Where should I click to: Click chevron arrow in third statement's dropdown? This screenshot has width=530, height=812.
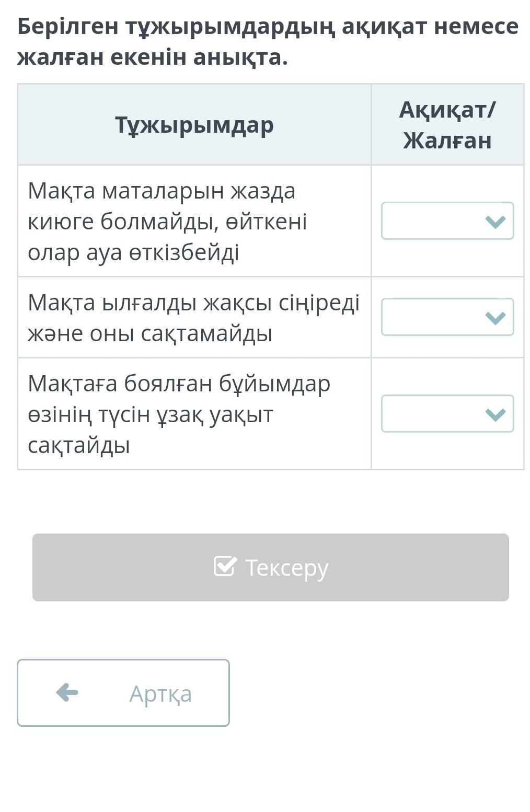[x=495, y=414]
